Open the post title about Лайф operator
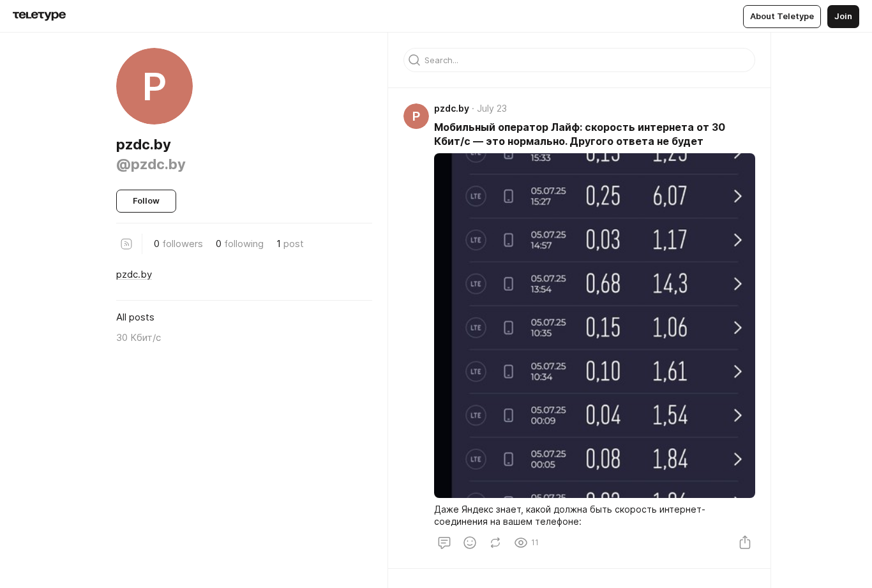Image resolution: width=872 pixels, height=588 pixels. click(x=580, y=134)
